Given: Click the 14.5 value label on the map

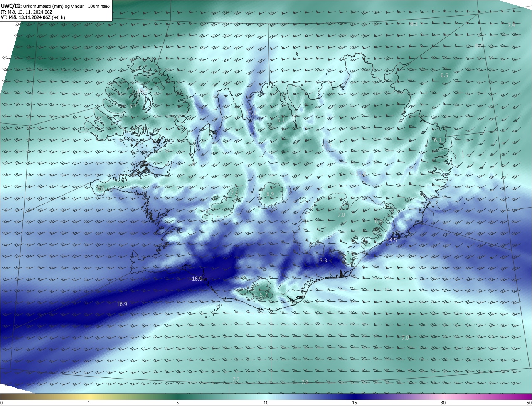Looking at the screenshot, I should pyautogui.click(x=392, y=240).
